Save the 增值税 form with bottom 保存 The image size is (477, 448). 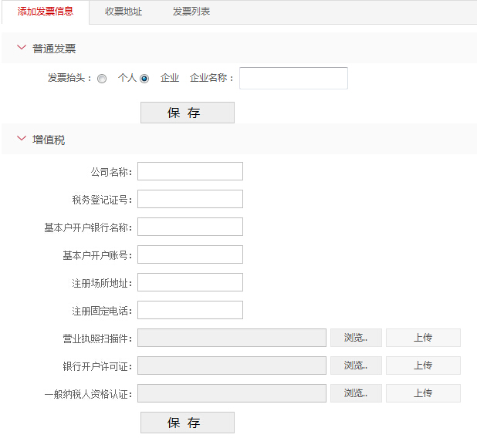pos(188,423)
